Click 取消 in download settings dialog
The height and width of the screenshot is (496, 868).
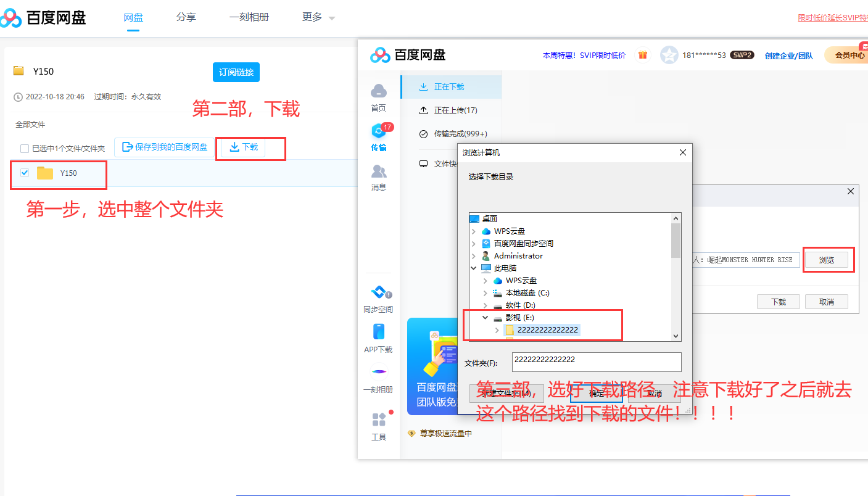pyautogui.click(x=827, y=302)
